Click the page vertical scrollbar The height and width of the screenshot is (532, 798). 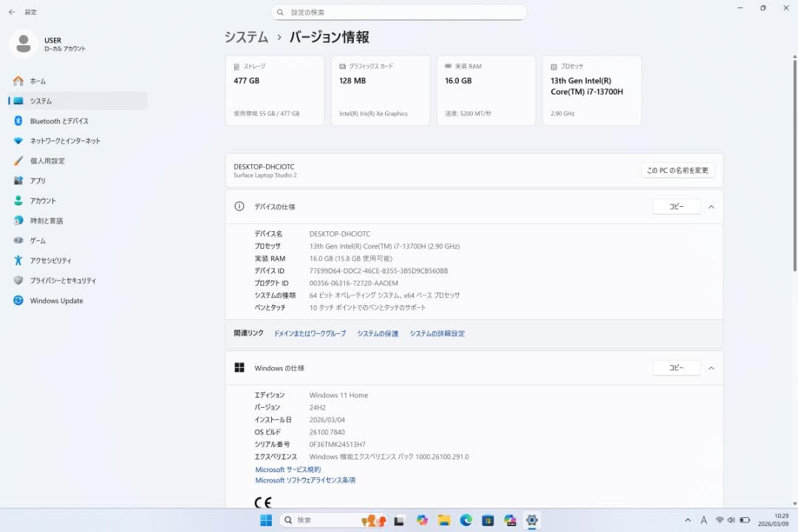click(794, 166)
